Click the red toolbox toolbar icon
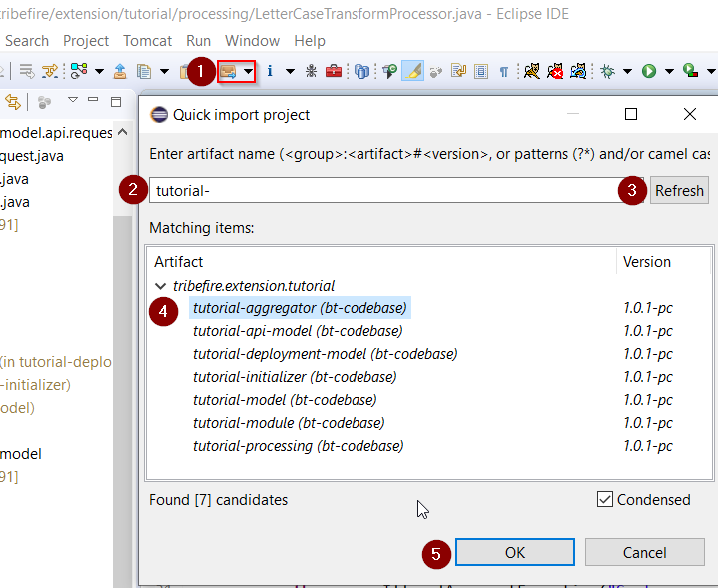 [334, 71]
